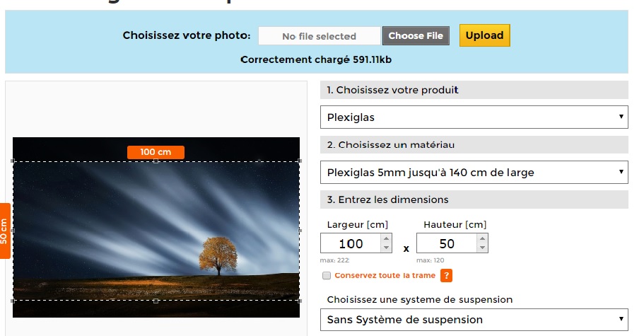Click the bottom-center crop handle
This screenshot has width=644, height=336.
pos(156,301)
